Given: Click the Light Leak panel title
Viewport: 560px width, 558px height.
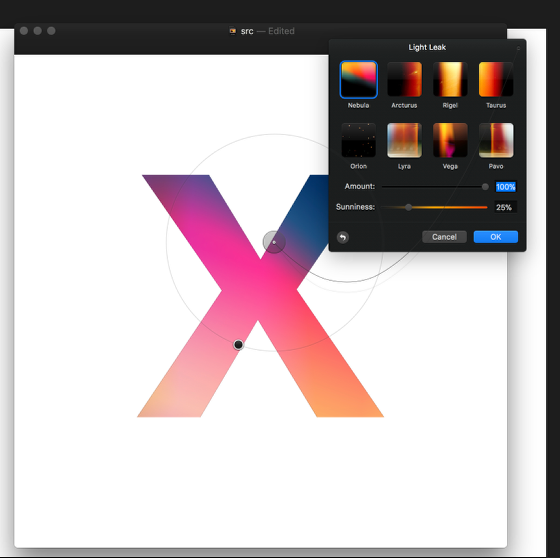Looking at the screenshot, I should coord(427,47).
